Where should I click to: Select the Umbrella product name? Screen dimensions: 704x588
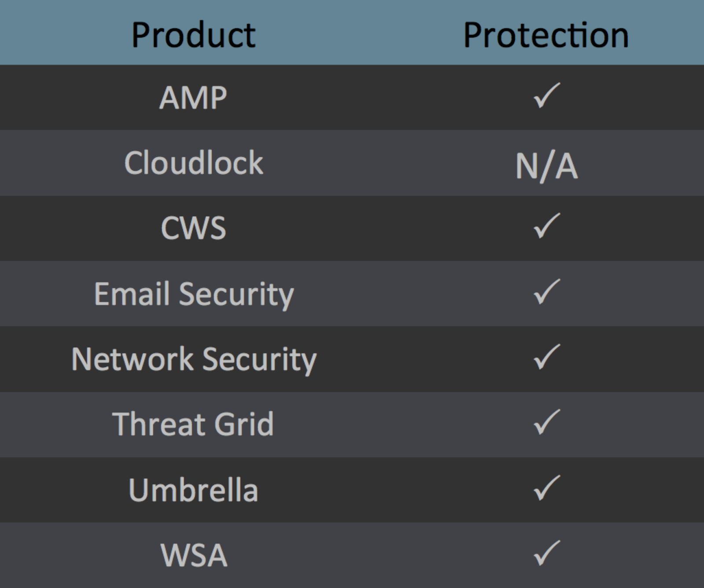point(193,489)
